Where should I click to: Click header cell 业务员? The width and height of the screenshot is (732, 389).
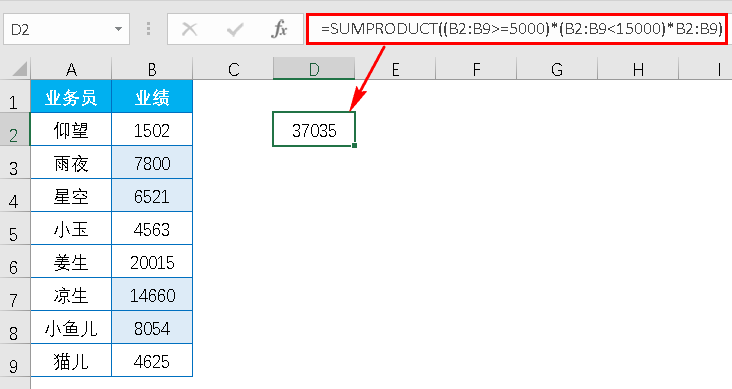click(x=71, y=97)
